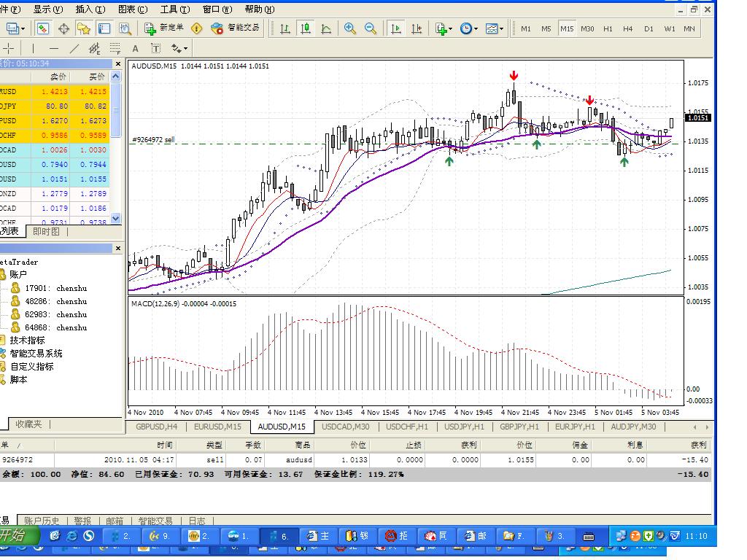747x560 pixels.
Task: Switch chart to candlestick mode
Action: 306,29
